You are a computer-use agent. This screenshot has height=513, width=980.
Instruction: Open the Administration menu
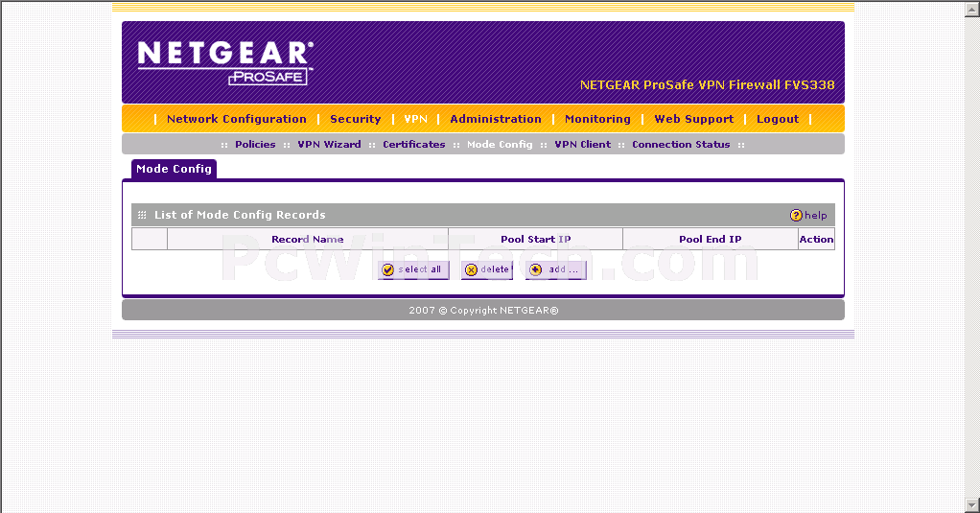tap(496, 119)
